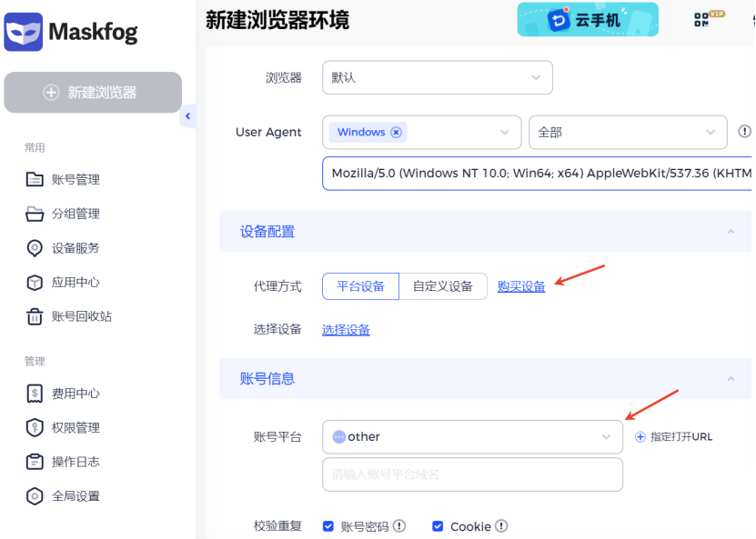Screen dimensions: 756x539
Task: Click the 设备服务 location pin icon
Action: (x=35, y=248)
